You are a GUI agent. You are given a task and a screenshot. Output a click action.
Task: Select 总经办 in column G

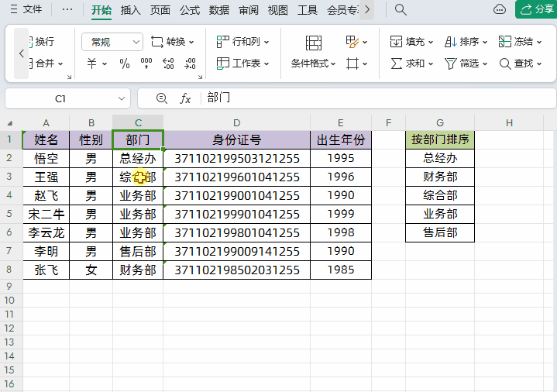(x=440, y=158)
